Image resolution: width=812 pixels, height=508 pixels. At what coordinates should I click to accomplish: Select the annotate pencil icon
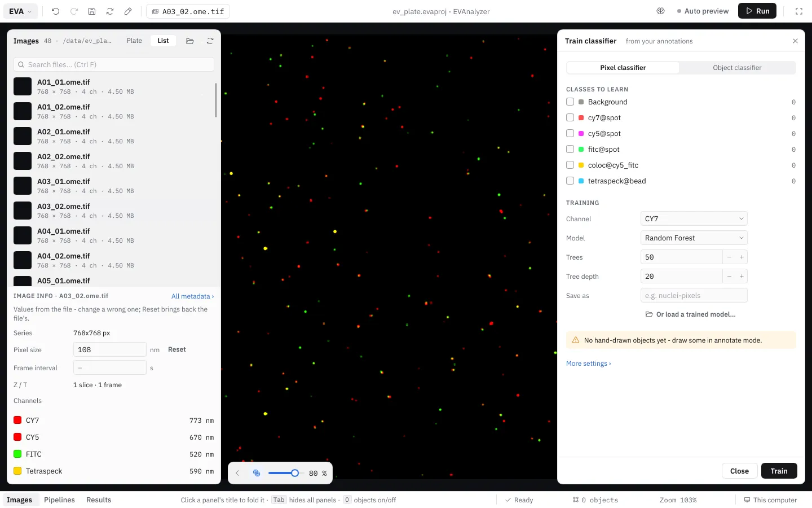128,11
